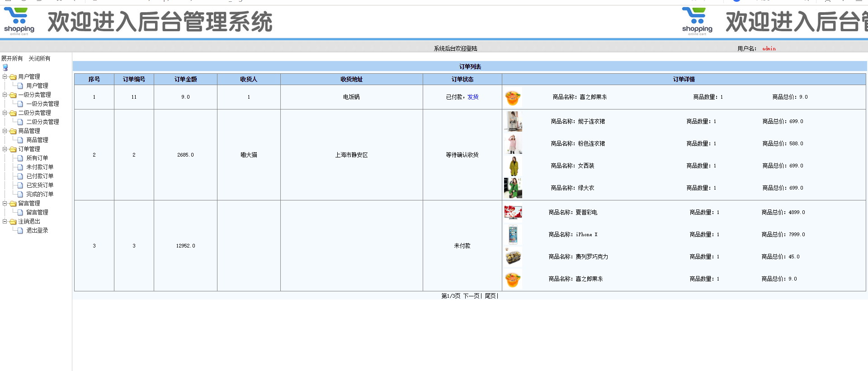The width and height of the screenshot is (868, 371).
Task: Go to the next page with 下一页
Action: point(472,296)
